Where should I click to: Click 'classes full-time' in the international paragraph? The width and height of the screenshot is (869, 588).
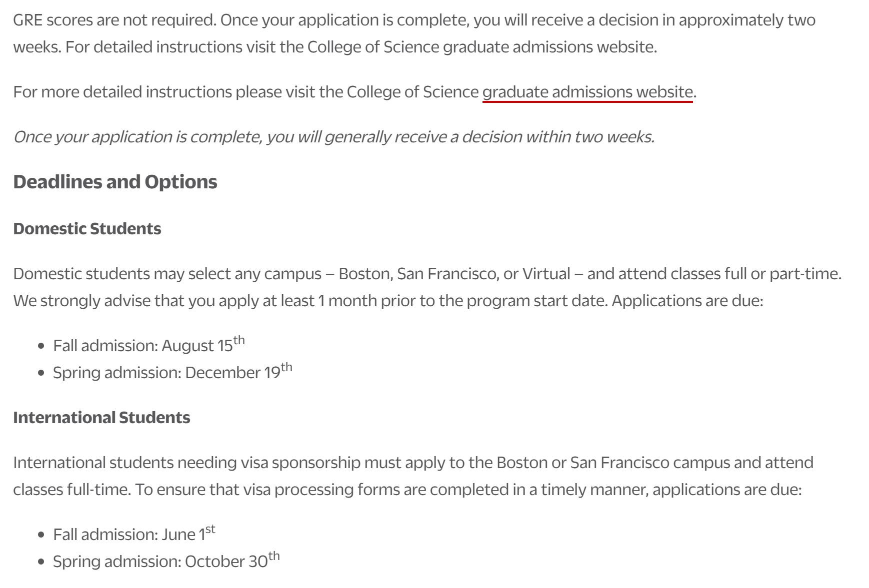click(71, 490)
